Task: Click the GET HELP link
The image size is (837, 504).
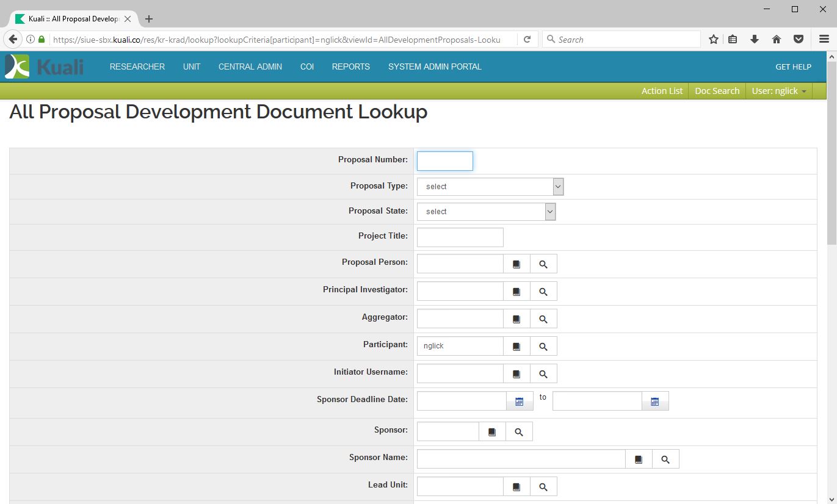Action: point(793,67)
